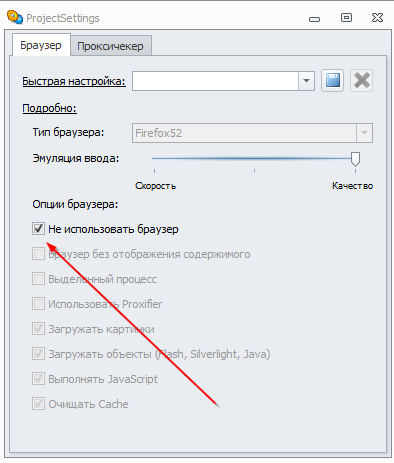394x463 pixels.
Task: Toggle 'Выполнять JavaScript' checkbox
Action: pyautogui.click(x=38, y=379)
